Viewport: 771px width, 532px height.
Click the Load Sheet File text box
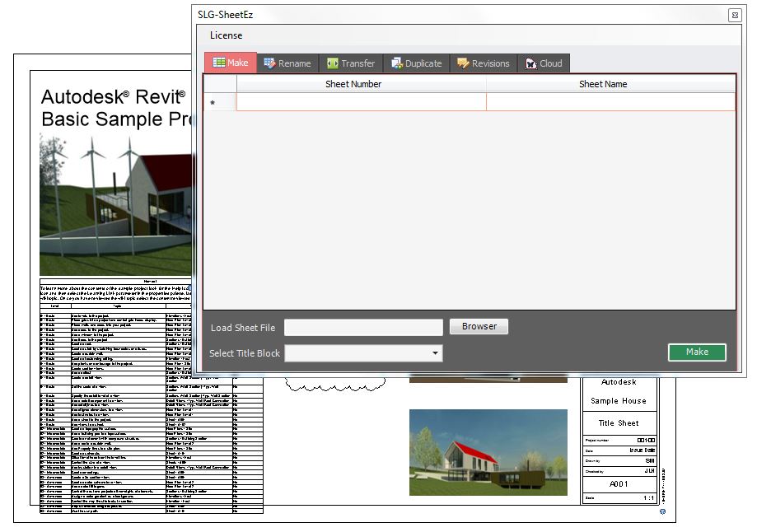[x=363, y=328]
